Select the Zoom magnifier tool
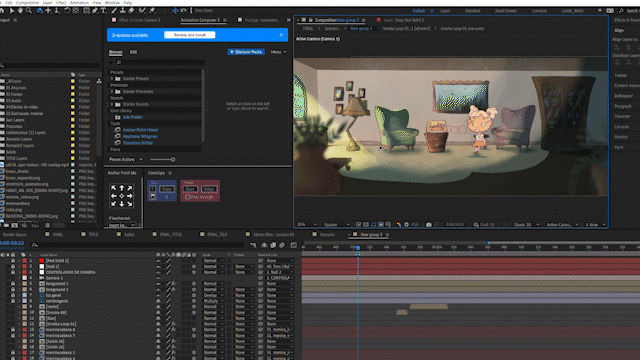 pos(29,11)
